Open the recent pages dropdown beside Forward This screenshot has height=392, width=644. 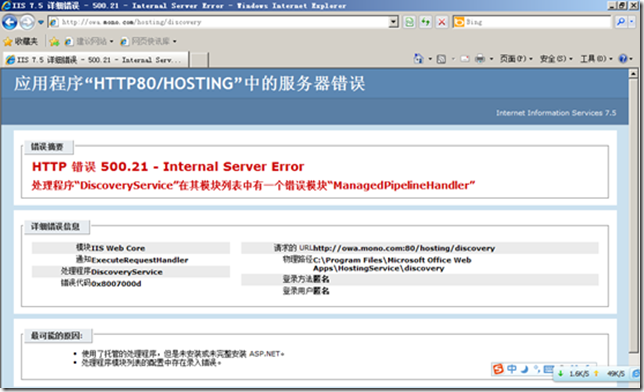41,22
